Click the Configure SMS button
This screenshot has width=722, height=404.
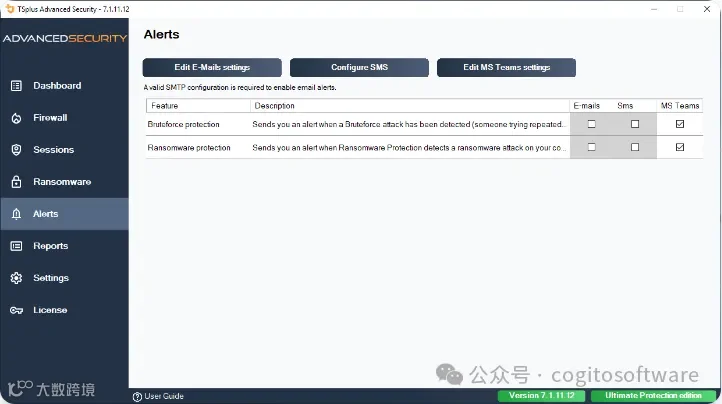(x=359, y=67)
